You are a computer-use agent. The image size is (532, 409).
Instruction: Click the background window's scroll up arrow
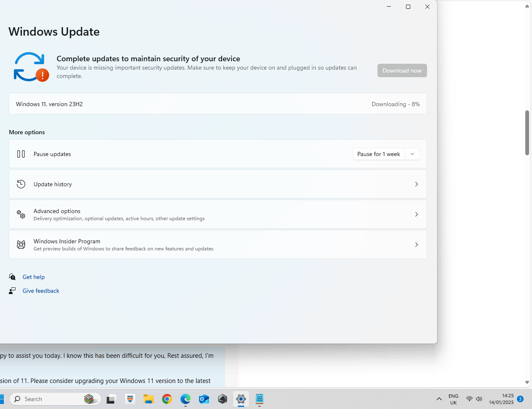527,6
